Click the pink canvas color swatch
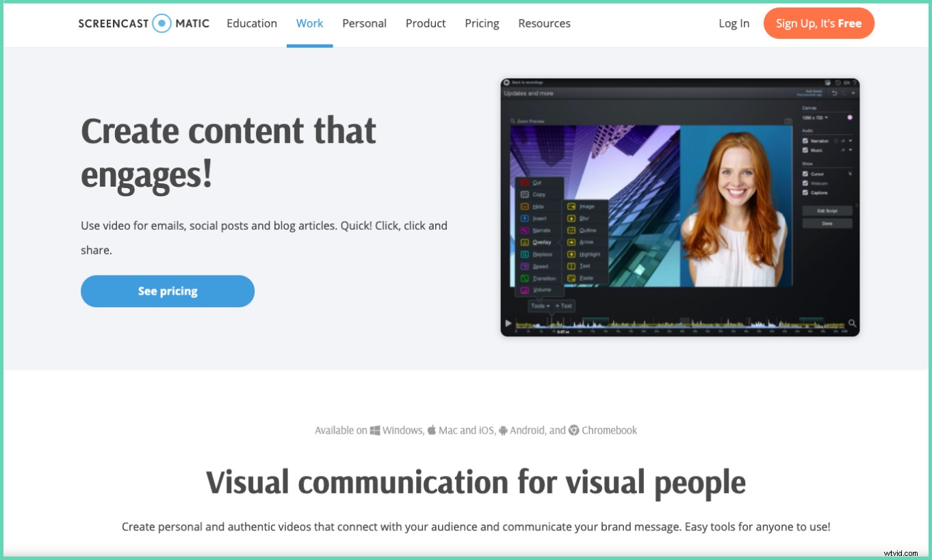 [850, 118]
